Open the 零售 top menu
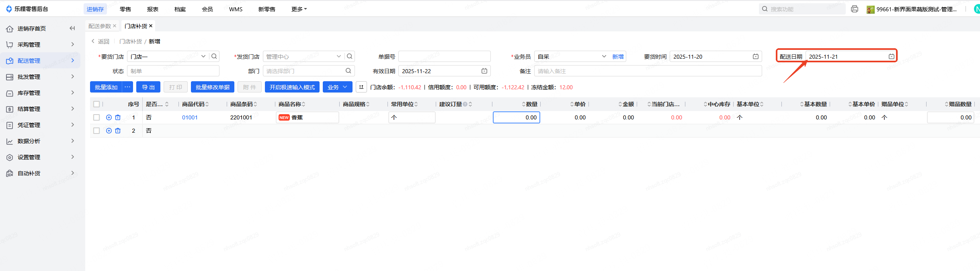This screenshot has height=271, width=980. click(x=125, y=9)
